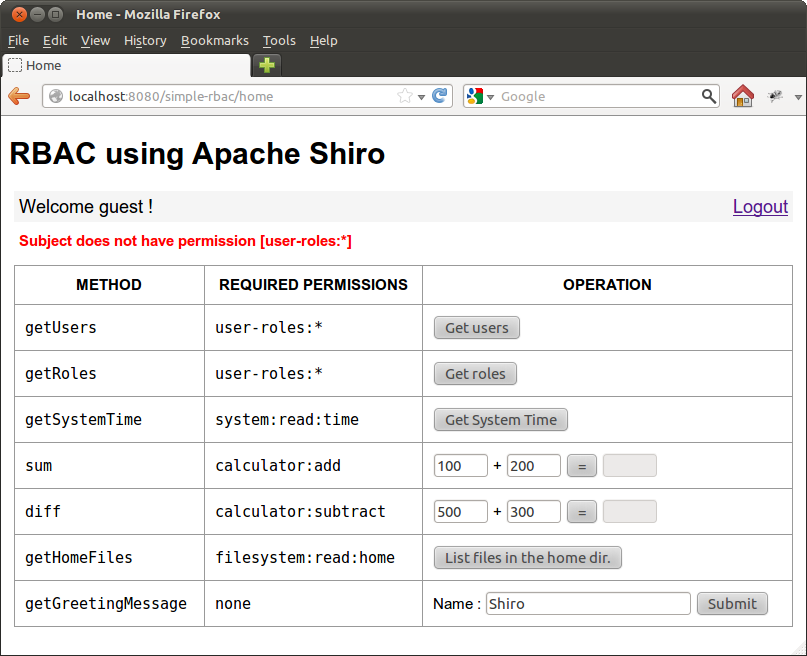Open the Bookmarks menu
Image resolution: width=807 pixels, height=656 pixels.
click(214, 41)
